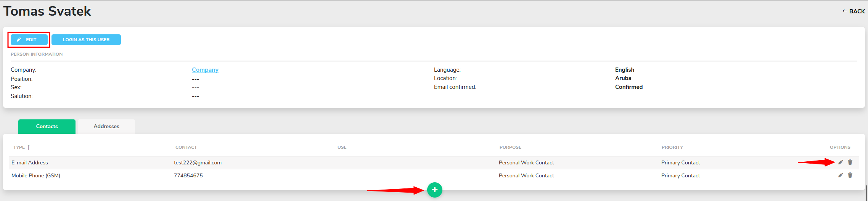The image size is (868, 201).
Task: Click Login As This User button
Action: coord(86,40)
